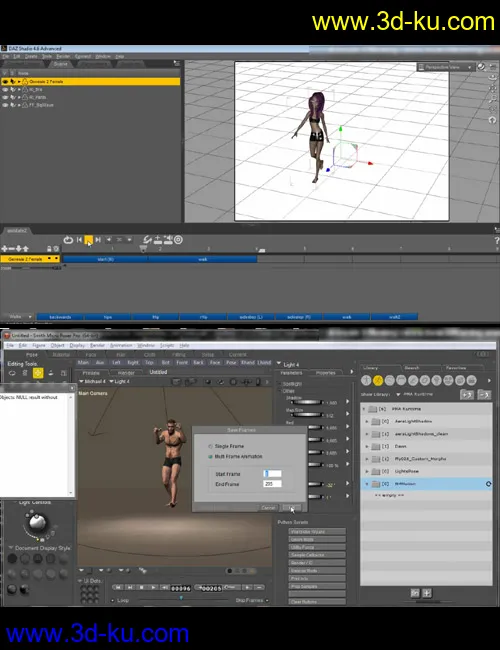Open DAZ Studio Render menu
The image size is (500, 650).
pos(63,56)
